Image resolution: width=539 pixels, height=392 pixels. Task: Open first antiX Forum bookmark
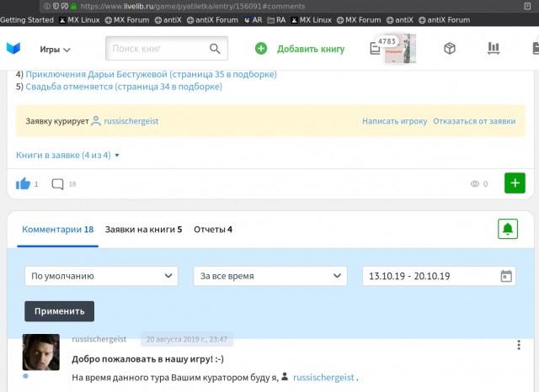point(212,20)
